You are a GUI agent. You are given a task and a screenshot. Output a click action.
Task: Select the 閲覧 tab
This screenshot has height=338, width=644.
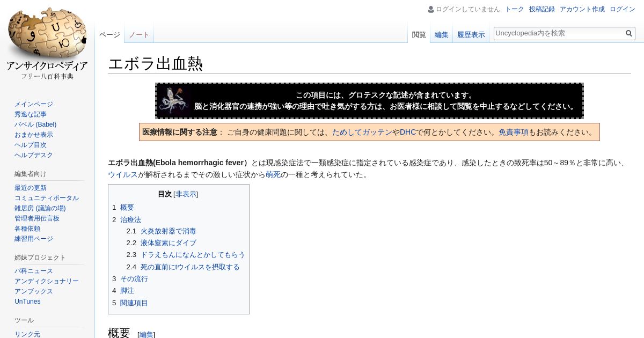point(419,35)
